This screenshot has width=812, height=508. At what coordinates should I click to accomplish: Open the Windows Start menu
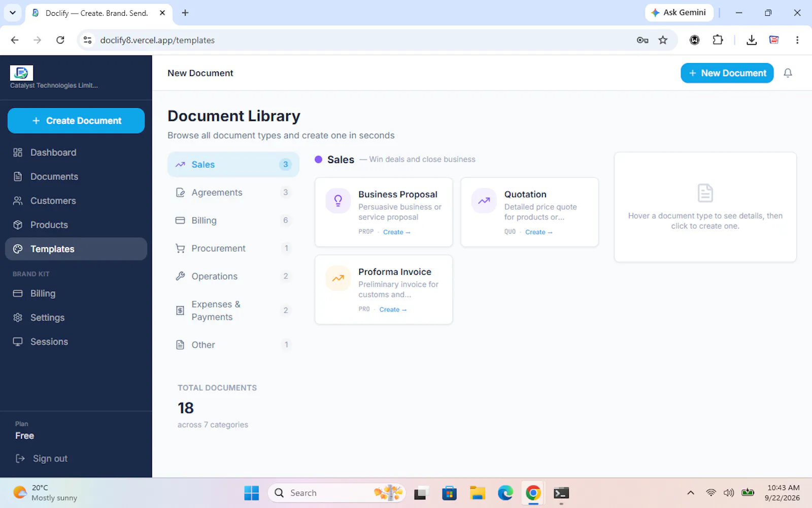tap(252, 493)
